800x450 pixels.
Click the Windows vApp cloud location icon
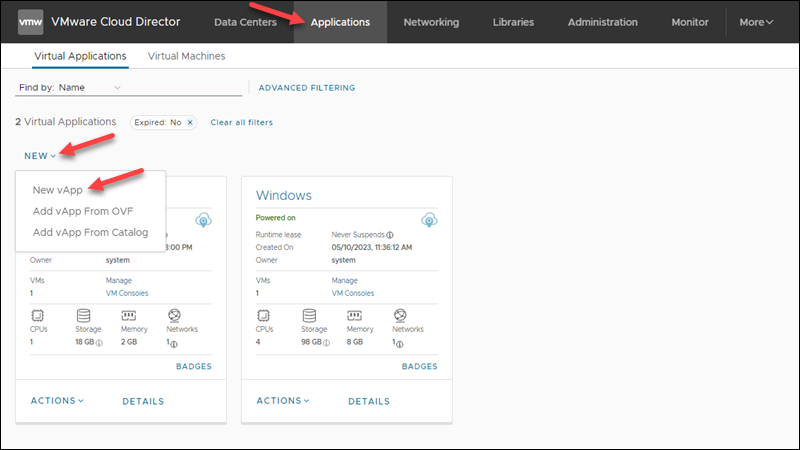(429, 220)
